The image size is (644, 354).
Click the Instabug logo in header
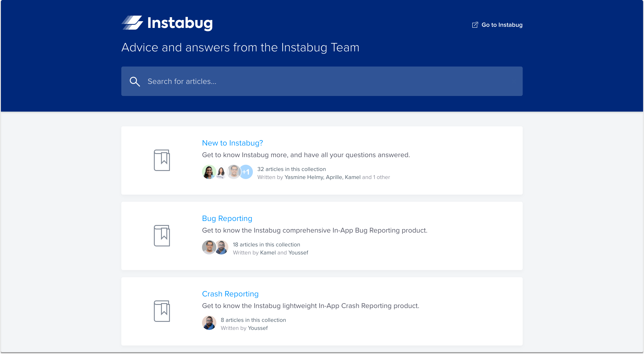[167, 23]
